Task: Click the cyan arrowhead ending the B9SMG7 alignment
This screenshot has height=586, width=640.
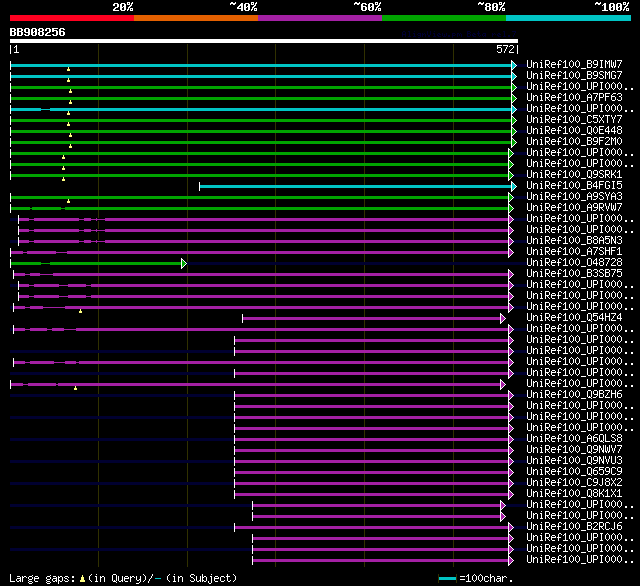Action: [x=514, y=76]
